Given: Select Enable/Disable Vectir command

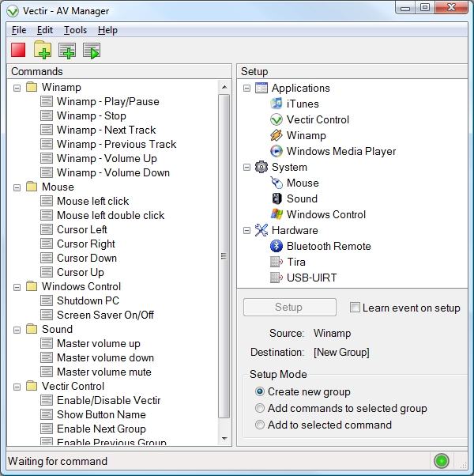Looking at the screenshot, I should click(x=108, y=400).
